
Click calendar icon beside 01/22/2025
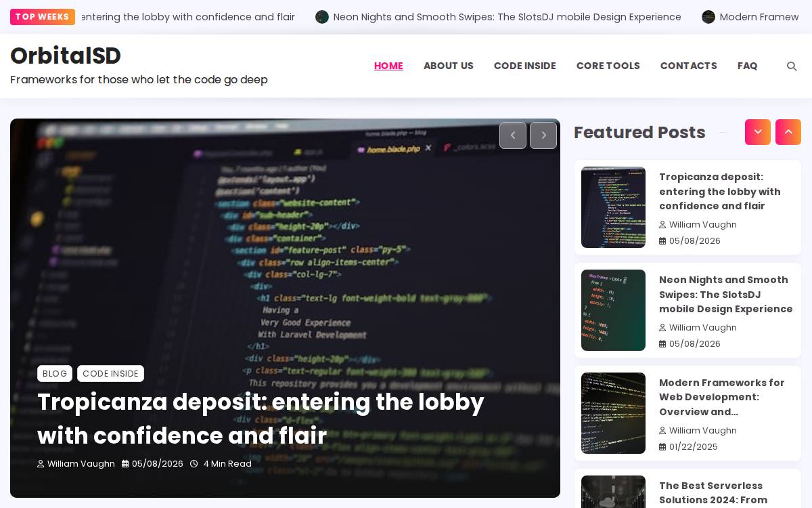tap(662, 447)
